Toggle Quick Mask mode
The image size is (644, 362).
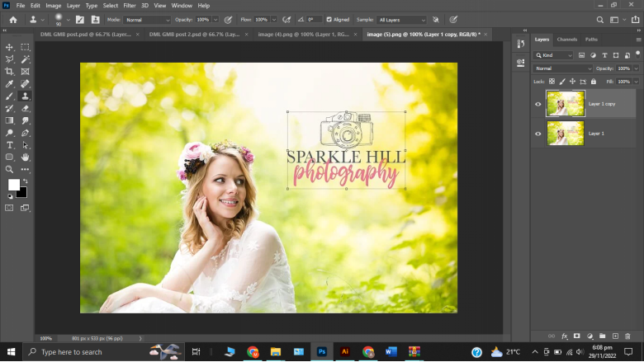(9, 208)
